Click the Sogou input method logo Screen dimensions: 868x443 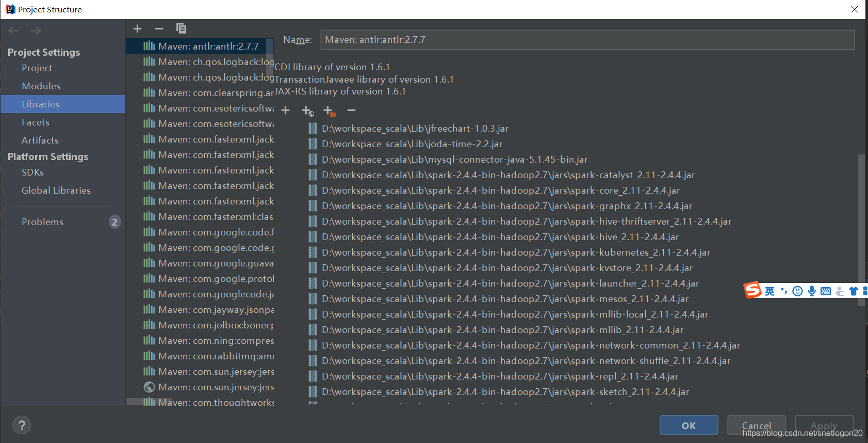[x=752, y=290]
